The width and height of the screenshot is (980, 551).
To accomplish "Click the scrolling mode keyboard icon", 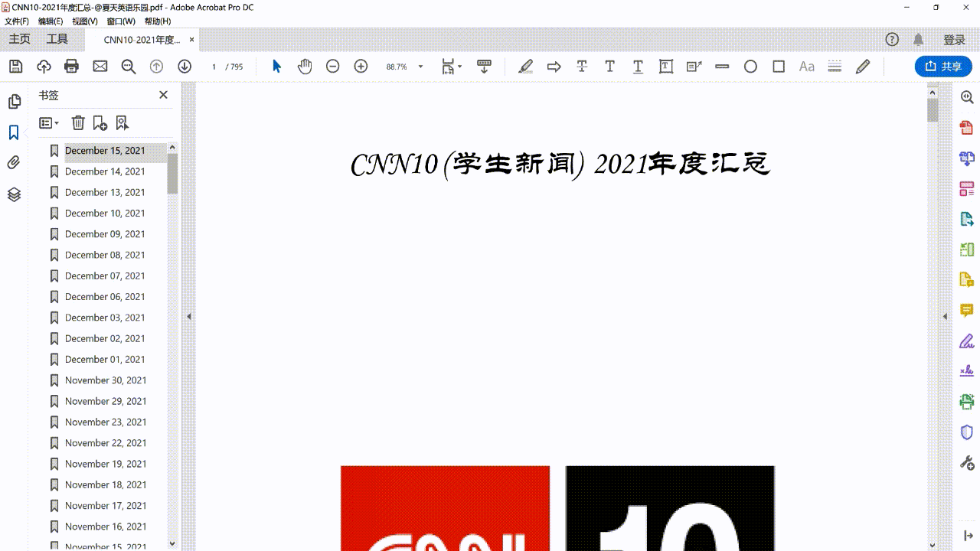I will pyautogui.click(x=484, y=67).
